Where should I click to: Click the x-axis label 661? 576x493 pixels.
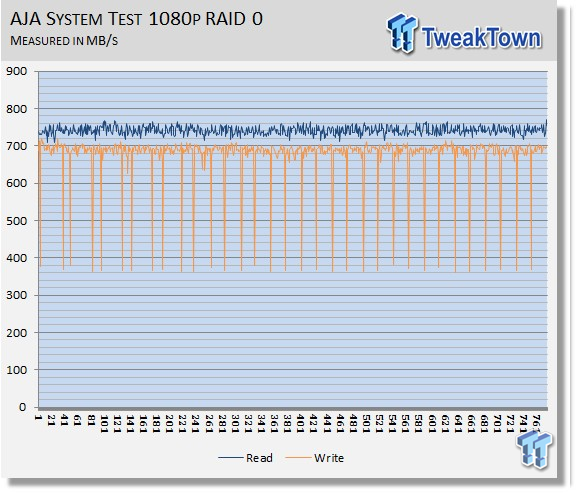471,424
